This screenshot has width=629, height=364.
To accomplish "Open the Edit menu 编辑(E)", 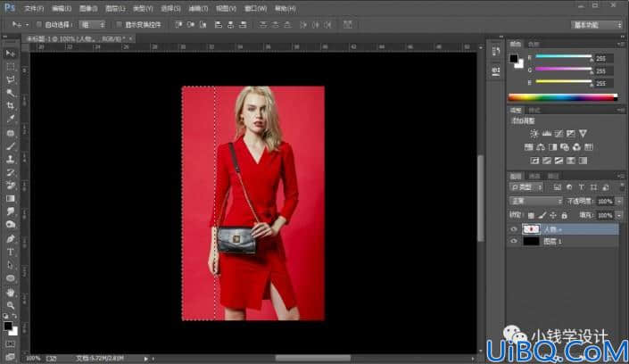I will click(62, 8).
